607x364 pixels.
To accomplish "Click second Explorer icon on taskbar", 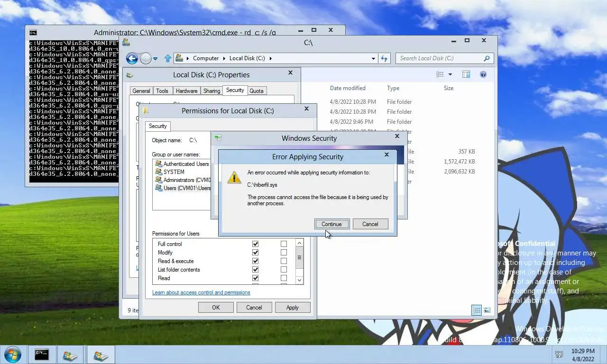I will pos(101,355).
